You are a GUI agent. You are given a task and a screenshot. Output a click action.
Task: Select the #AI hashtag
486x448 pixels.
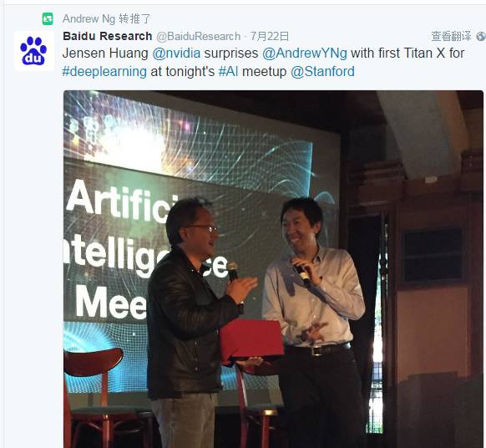229,72
